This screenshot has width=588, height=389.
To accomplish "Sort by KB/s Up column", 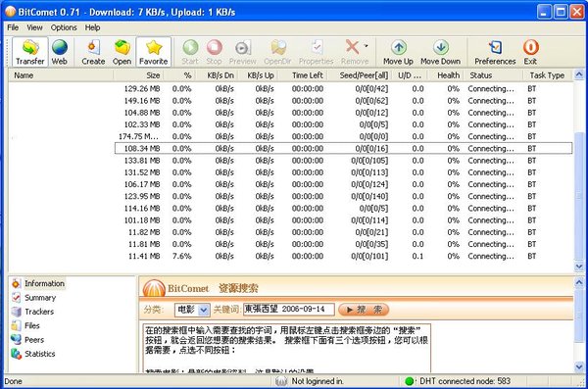I will point(259,75).
